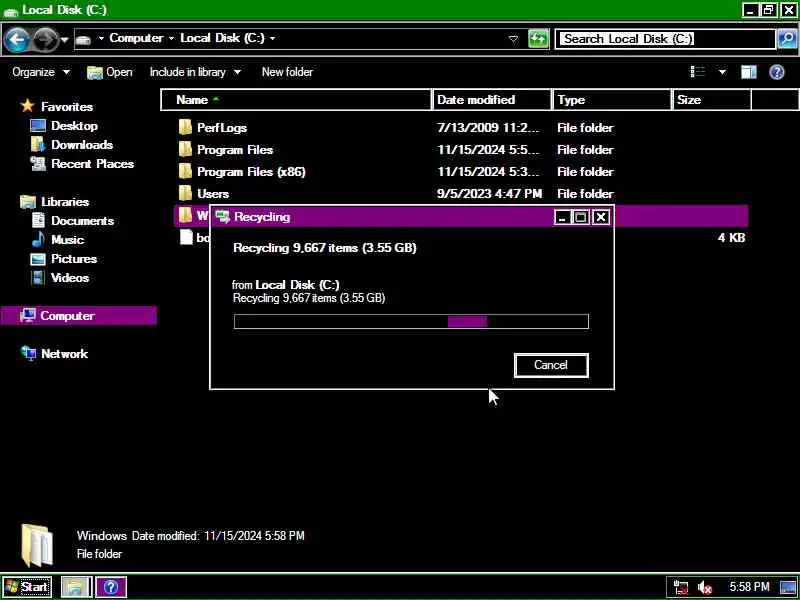Screen dimensions: 800x600
Task: Create a New folder
Action: click(x=287, y=72)
